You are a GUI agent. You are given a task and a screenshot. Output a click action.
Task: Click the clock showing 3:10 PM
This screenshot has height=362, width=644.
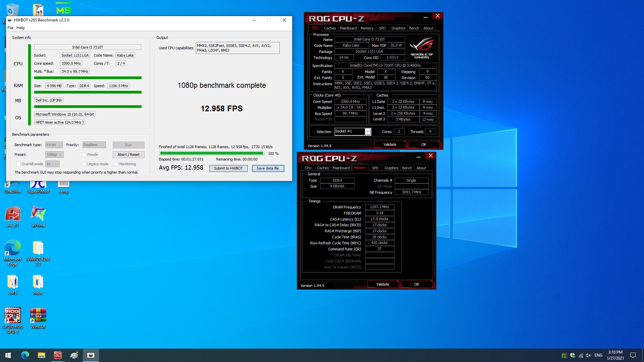click(x=615, y=352)
